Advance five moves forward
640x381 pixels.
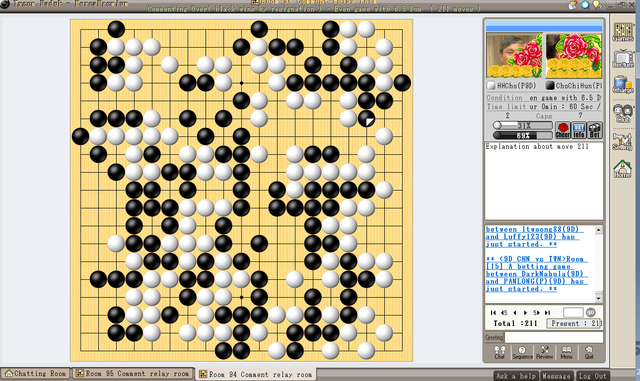536,313
